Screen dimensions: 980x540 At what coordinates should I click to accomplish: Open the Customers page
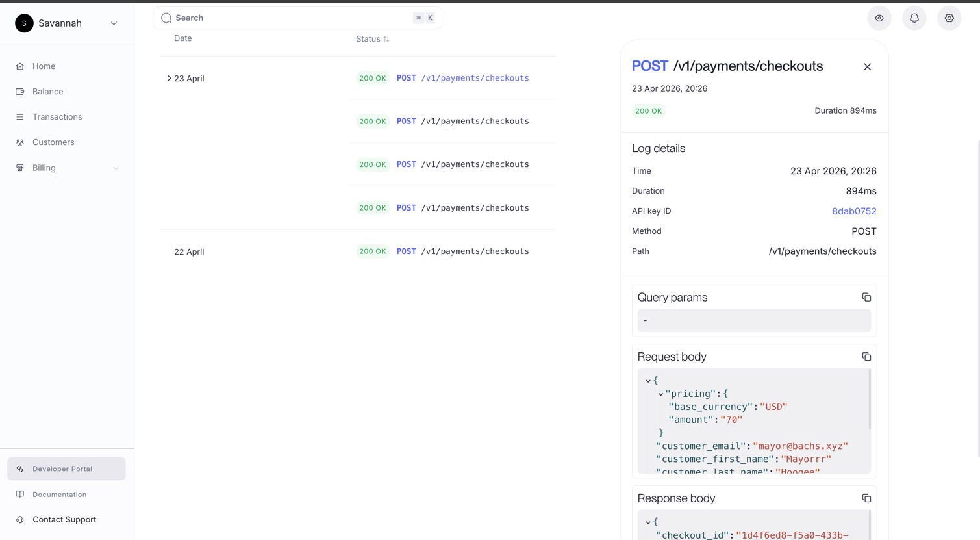(53, 142)
